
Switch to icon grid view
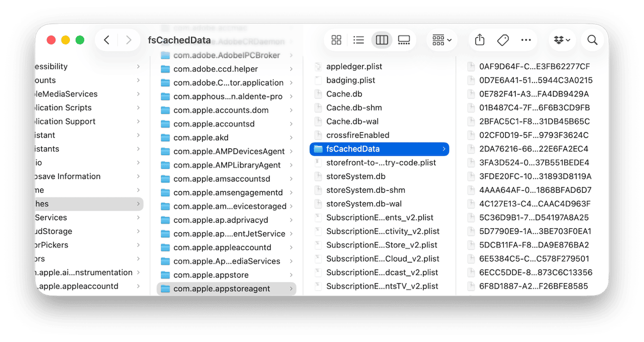coord(336,40)
